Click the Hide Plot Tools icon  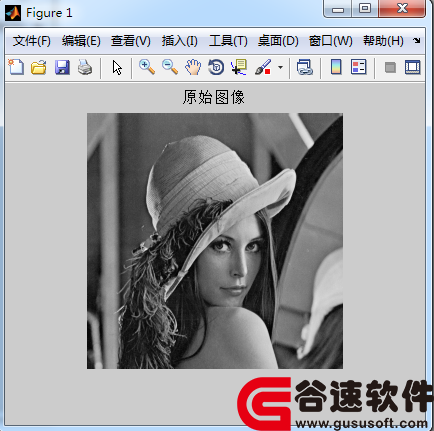click(x=390, y=68)
